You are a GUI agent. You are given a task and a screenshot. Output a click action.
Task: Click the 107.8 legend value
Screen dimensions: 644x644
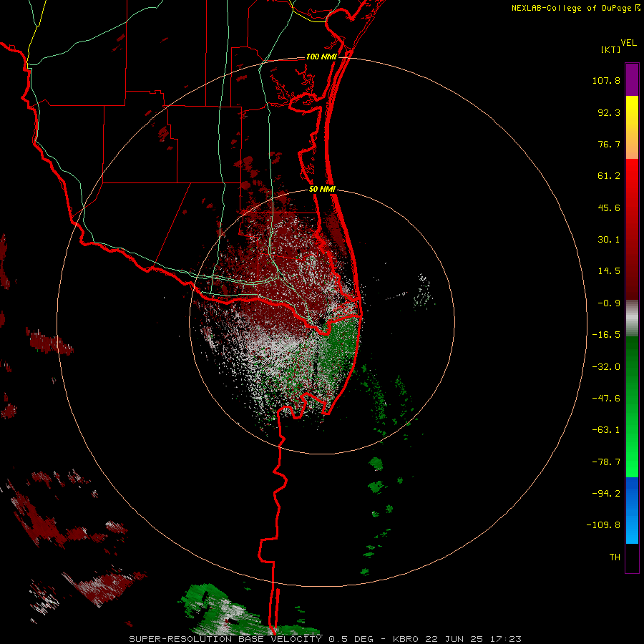tap(606, 80)
